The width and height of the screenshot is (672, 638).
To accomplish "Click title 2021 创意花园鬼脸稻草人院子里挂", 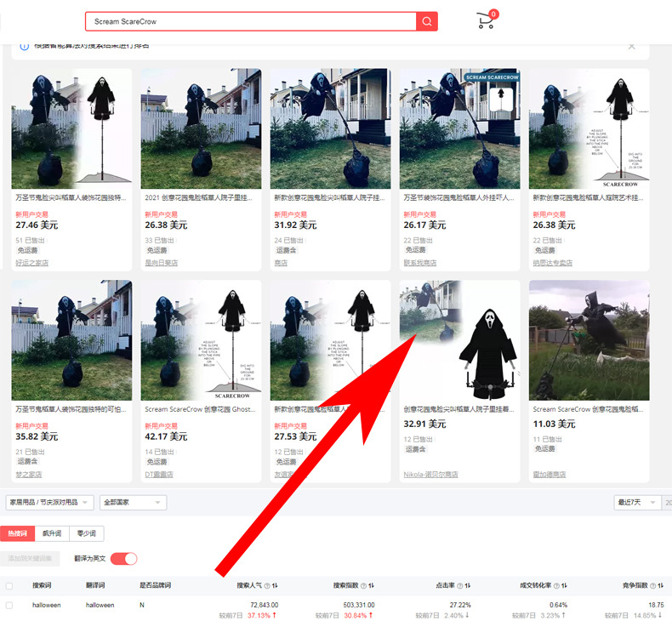I will pos(198,197).
